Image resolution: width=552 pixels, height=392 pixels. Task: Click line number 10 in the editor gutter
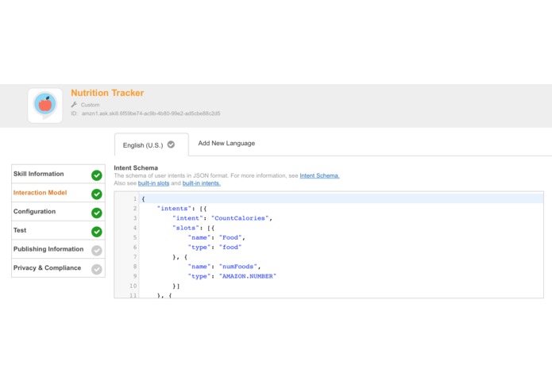[x=133, y=286]
